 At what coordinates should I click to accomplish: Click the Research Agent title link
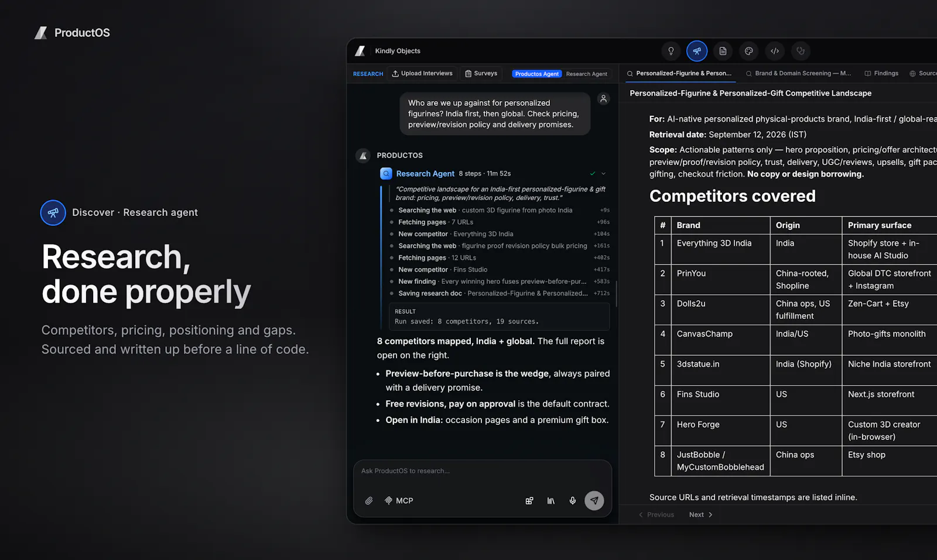click(x=425, y=174)
